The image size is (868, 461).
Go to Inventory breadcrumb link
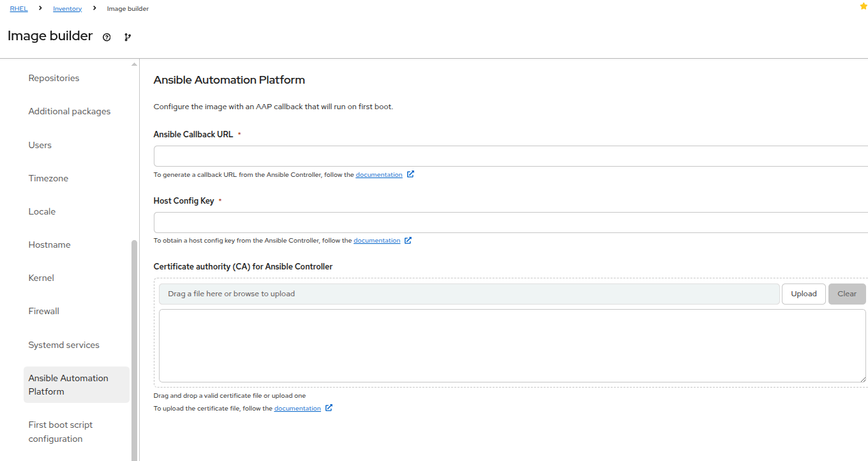click(x=67, y=9)
